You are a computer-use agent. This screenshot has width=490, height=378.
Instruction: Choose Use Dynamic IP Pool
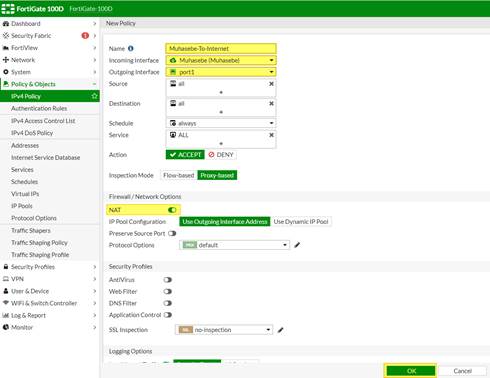(x=301, y=222)
